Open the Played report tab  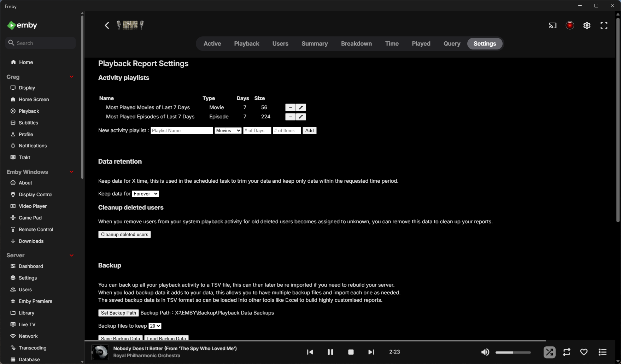coord(421,43)
